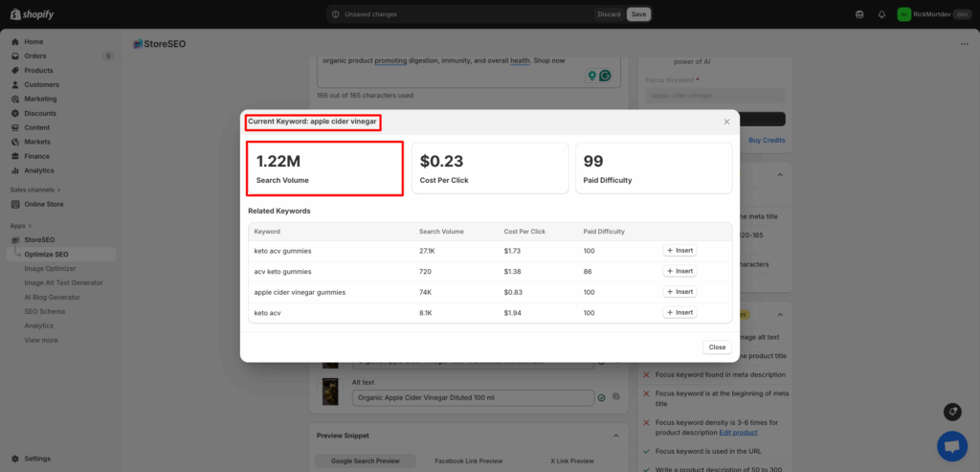Viewport: 980px width, 472px height.
Task: Click the Save button in top bar
Action: tap(639, 14)
